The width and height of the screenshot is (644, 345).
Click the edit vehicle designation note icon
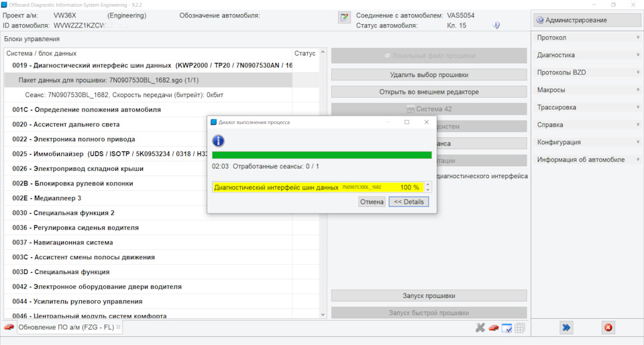coord(344,17)
